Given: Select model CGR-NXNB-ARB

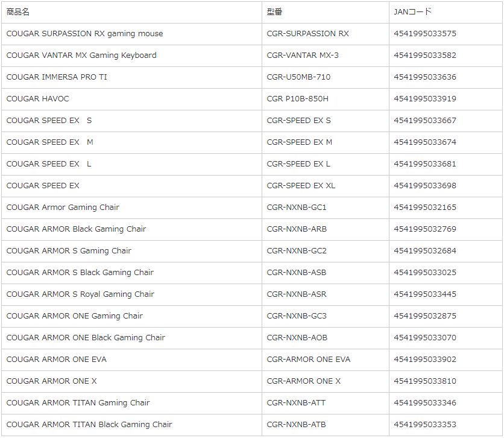Looking at the screenshot, I should coord(297,229).
